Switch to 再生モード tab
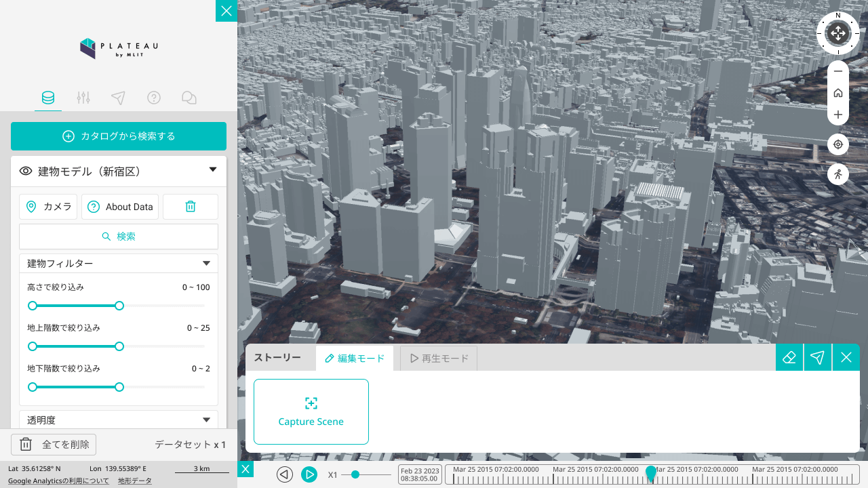868x488 pixels. point(439,359)
